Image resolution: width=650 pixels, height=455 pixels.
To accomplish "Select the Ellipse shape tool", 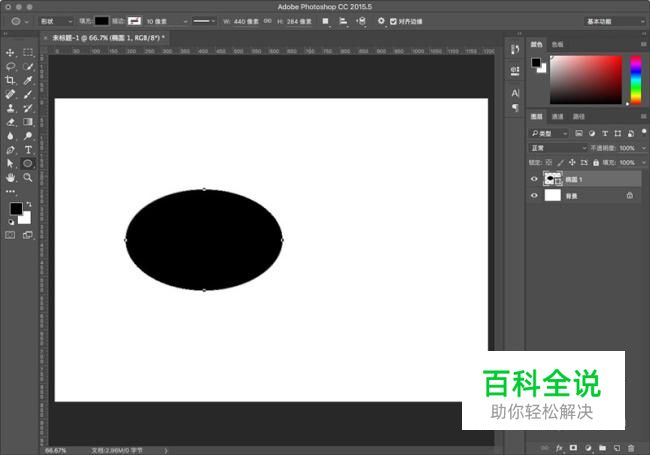I will (28, 163).
